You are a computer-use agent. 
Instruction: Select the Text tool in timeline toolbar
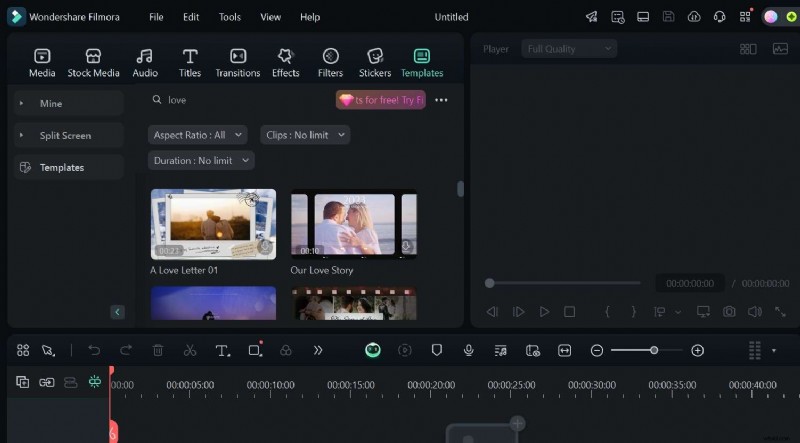[222, 351]
